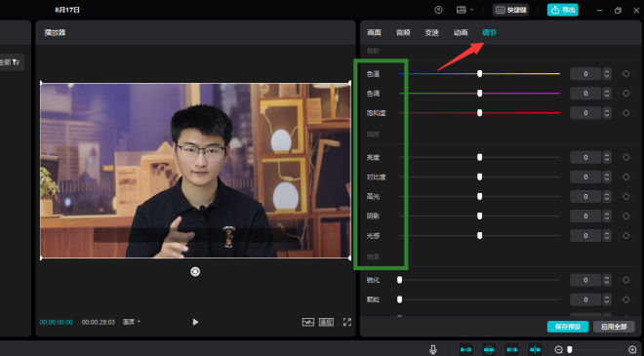644x356 pixels.
Task: Add keyframe diamond for 高光
Action: [x=625, y=196]
